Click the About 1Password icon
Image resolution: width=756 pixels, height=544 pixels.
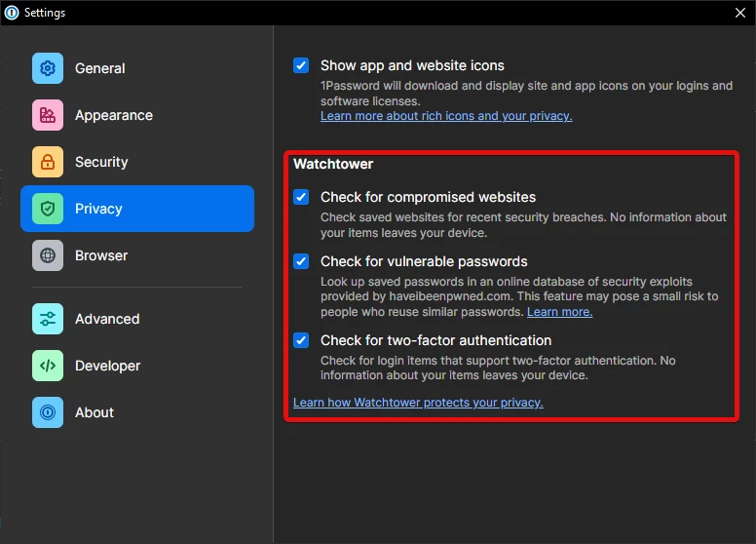tap(48, 412)
